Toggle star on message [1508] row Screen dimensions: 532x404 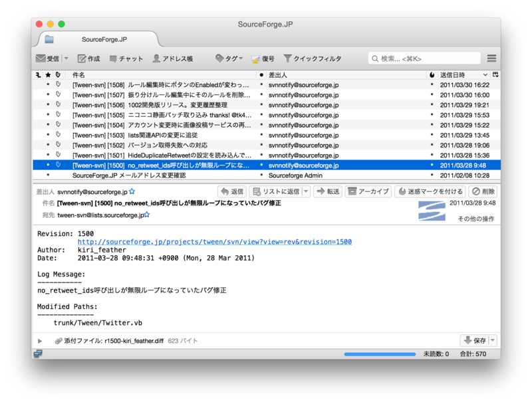[x=48, y=84]
